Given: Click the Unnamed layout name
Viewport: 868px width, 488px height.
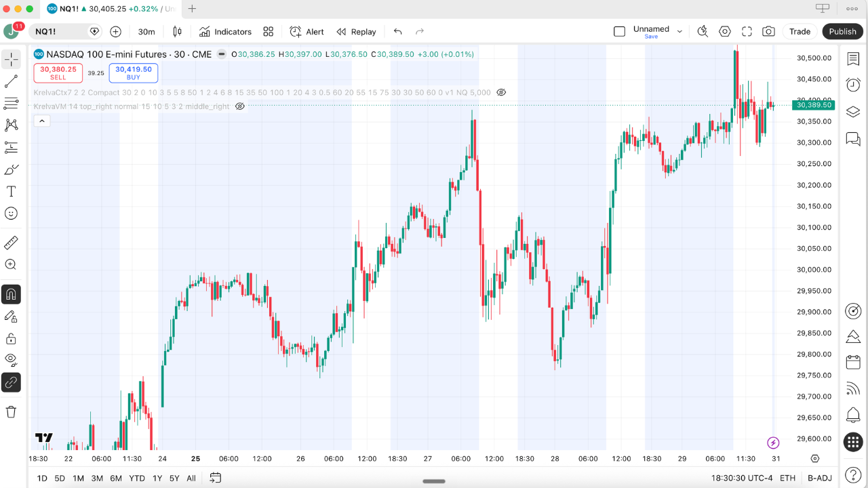Looking at the screenshot, I should click(x=651, y=29).
